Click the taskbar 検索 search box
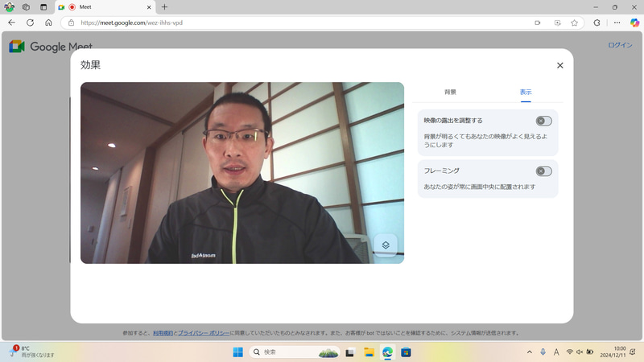The height and width of the screenshot is (362, 644). click(x=295, y=352)
